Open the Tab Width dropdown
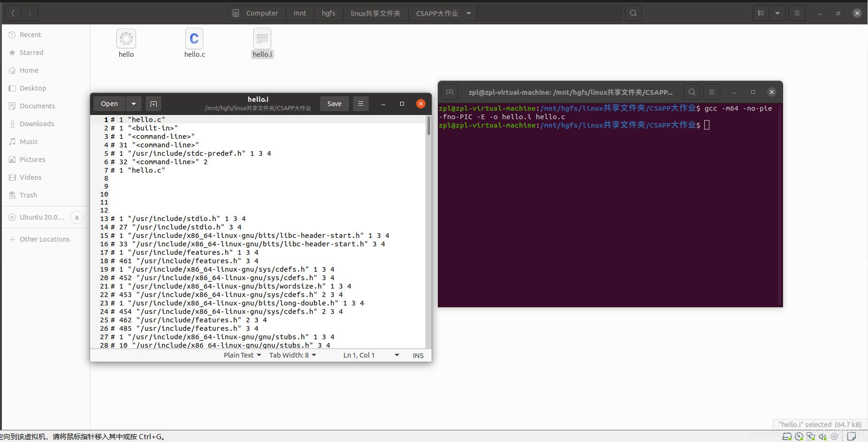This screenshot has width=868, height=442. pyautogui.click(x=293, y=355)
